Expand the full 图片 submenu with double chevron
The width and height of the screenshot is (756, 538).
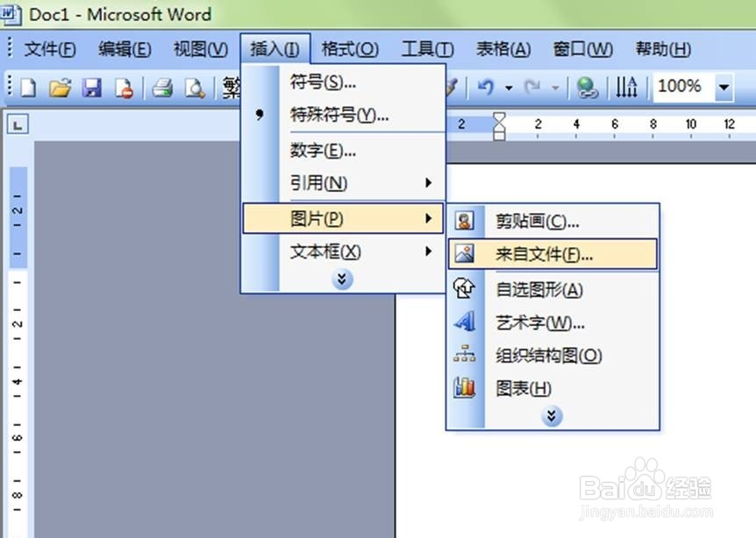pyautogui.click(x=552, y=415)
